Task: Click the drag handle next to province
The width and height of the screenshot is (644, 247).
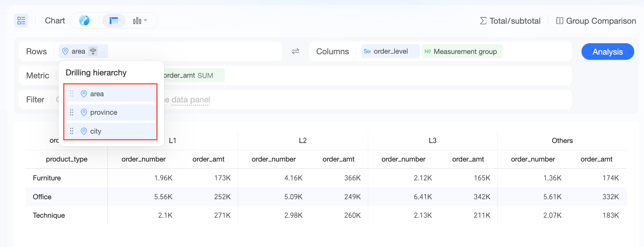Action: point(72,112)
